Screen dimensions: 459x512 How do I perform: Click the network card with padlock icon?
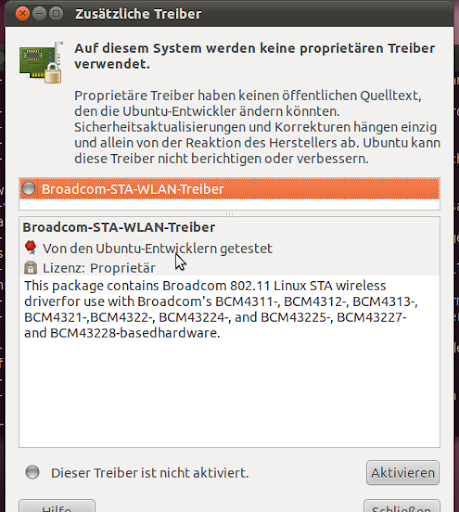41,62
